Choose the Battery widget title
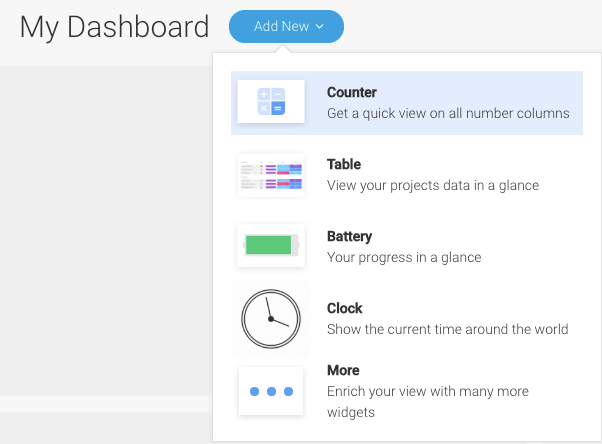The height and width of the screenshot is (444, 602). (x=349, y=236)
